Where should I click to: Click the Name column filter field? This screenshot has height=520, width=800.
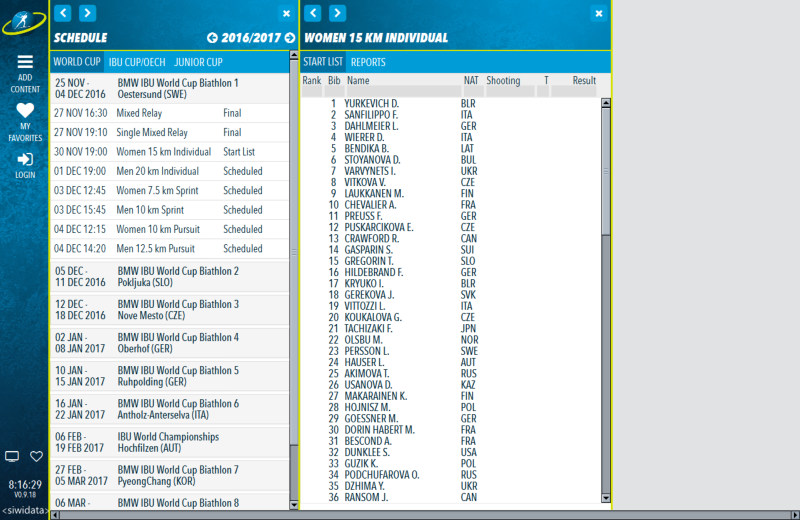(x=402, y=92)
